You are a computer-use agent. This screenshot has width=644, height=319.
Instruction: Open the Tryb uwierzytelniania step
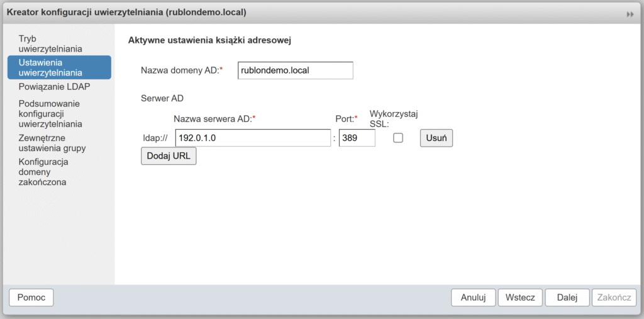pos(50,43)
